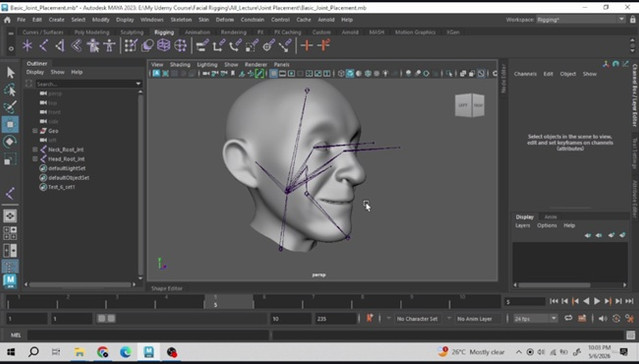The width and height of the screenshot is (639, 364).
Task: Select the Locator tool on Rigging shelf
Action: point(27,45)
